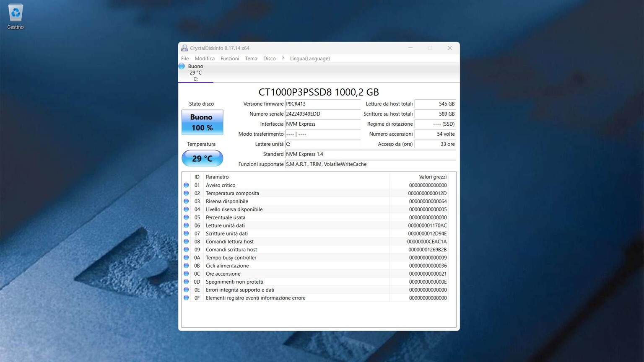Click the Stato disco label

coord(201,104)
